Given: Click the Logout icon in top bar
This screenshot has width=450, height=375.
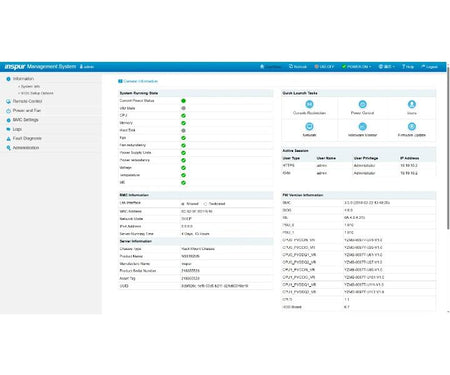Looking at the screenshot, I should pos(423,67).
